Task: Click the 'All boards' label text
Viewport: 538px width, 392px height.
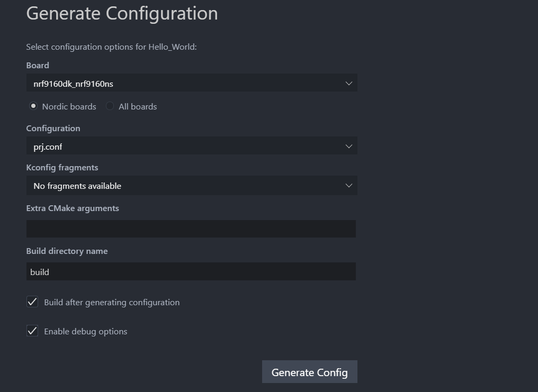Action: [x=138, y=107]
